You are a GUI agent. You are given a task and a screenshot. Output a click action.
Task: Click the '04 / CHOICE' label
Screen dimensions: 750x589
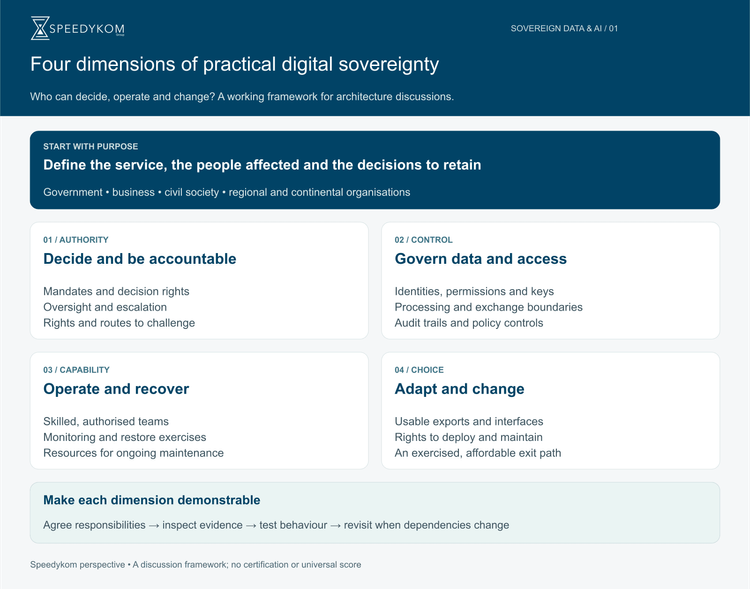pos(419,370)
